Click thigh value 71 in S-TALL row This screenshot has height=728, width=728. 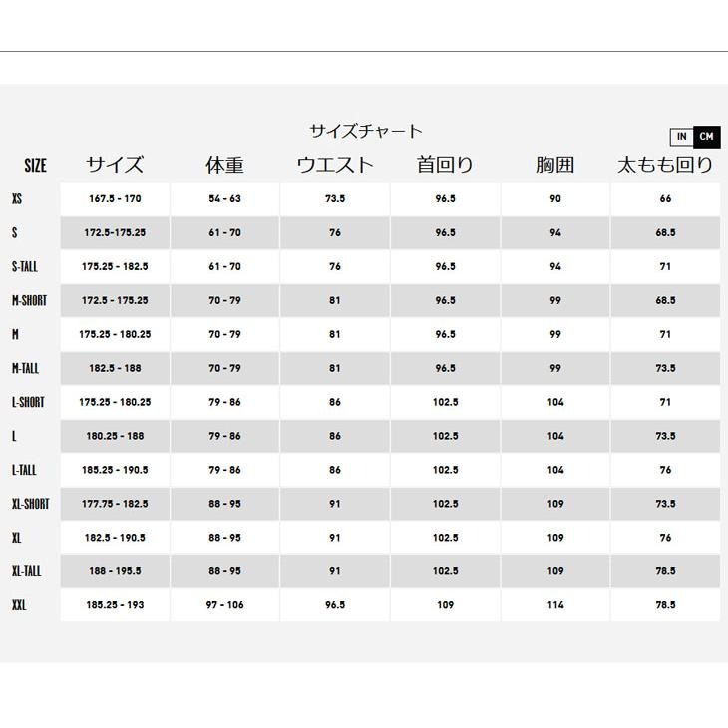pos(665,267)
